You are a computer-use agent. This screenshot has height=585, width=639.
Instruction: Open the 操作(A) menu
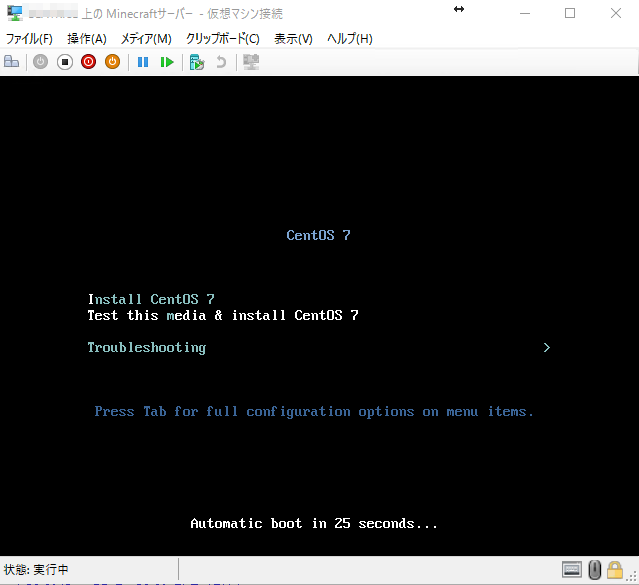point(87,39)
